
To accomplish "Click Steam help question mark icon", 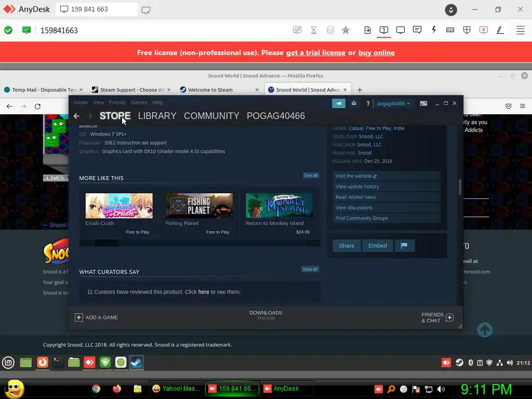I will click(x=368, y=103).
